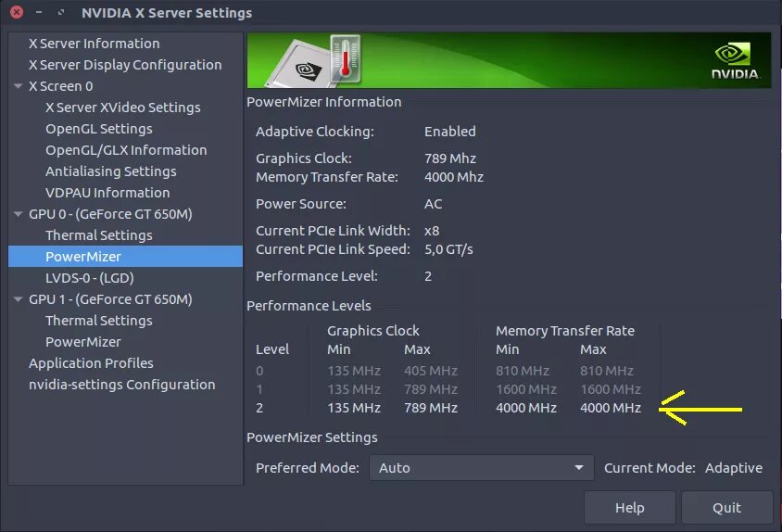The image size is (782, 532).
Task: Click level 2 max graphics clock '789 MHz'
Action: coord(431,408)
